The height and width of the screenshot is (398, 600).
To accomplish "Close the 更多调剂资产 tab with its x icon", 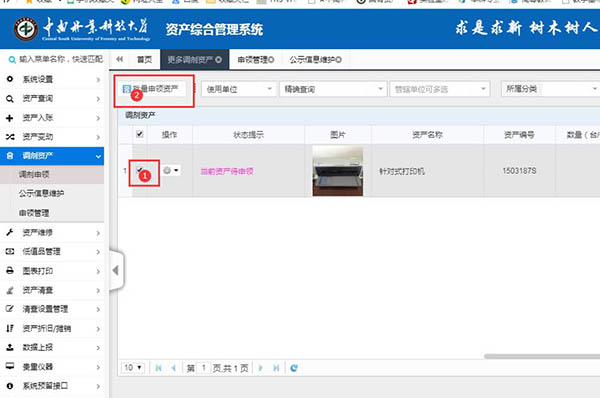I will (218, 60).
